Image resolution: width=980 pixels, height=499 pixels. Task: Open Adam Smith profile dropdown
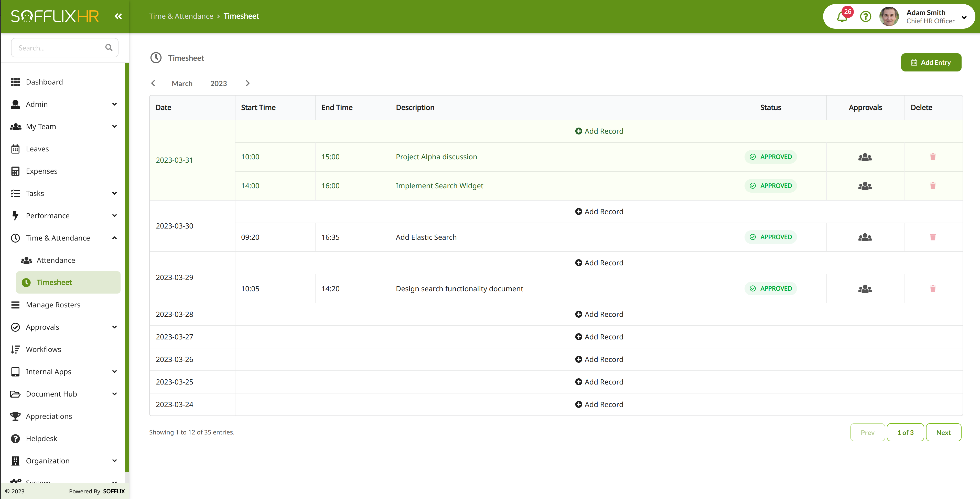point(964,17)
